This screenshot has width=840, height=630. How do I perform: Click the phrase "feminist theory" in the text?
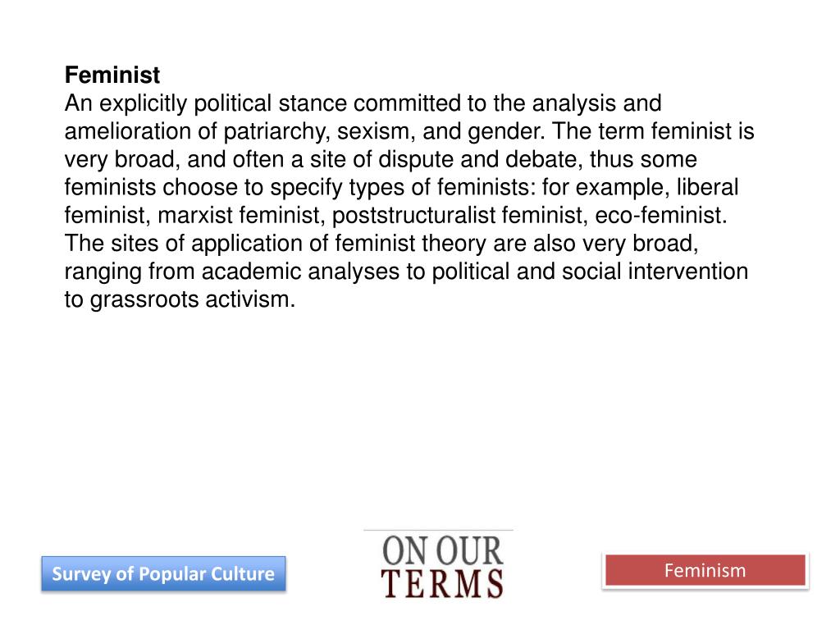[411, 244]
